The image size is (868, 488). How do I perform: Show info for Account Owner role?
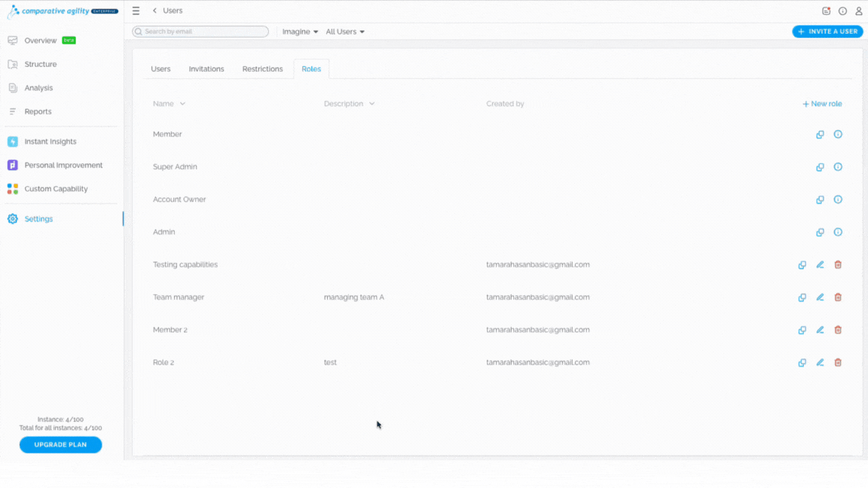coord(838,200)
